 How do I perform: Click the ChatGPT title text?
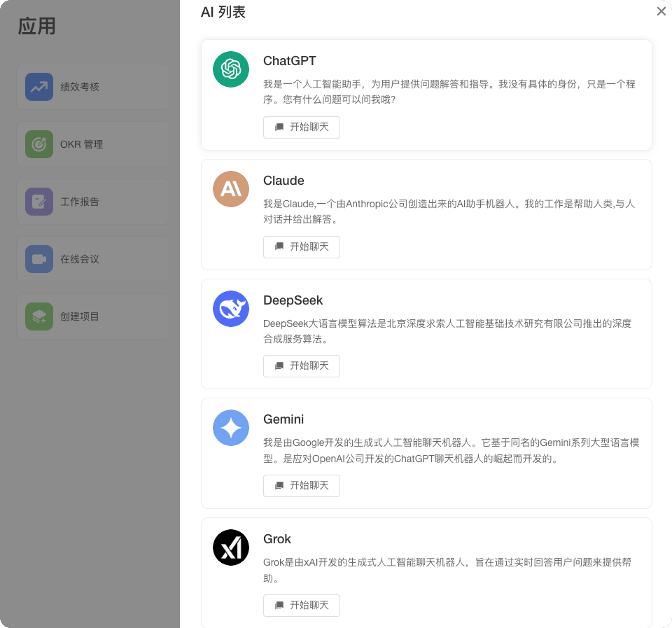[290, 61]
